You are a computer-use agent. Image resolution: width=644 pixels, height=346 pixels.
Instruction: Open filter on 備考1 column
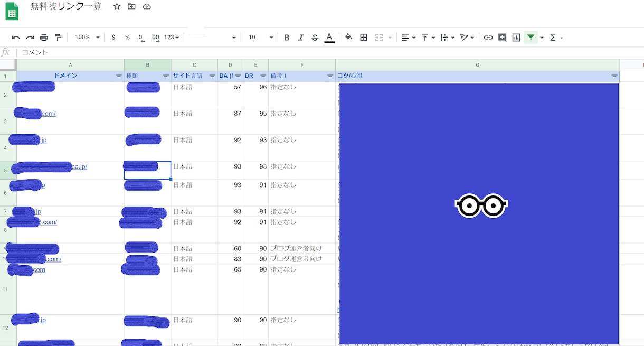click(x=330, y=77)
